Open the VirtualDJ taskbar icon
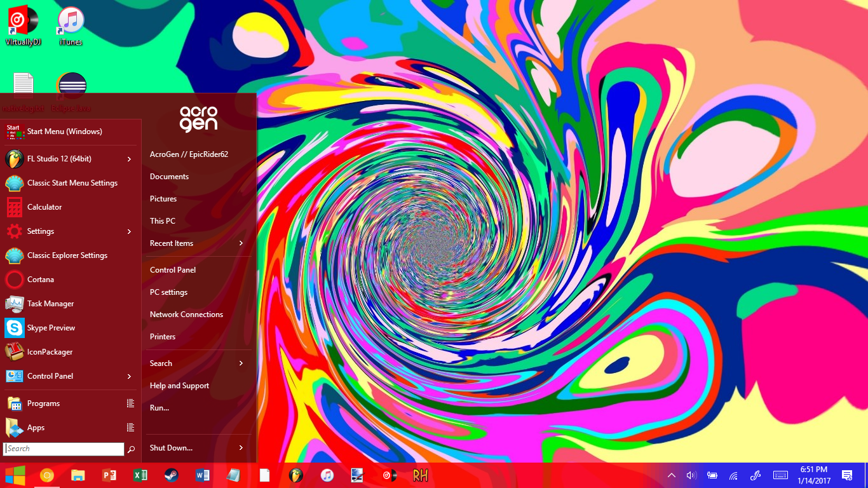 [x=389, y=475]
